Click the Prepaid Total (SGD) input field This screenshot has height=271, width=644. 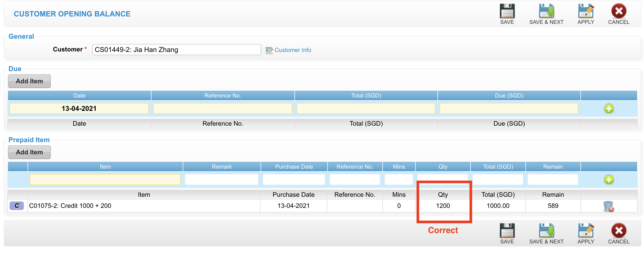click(498, 180)
